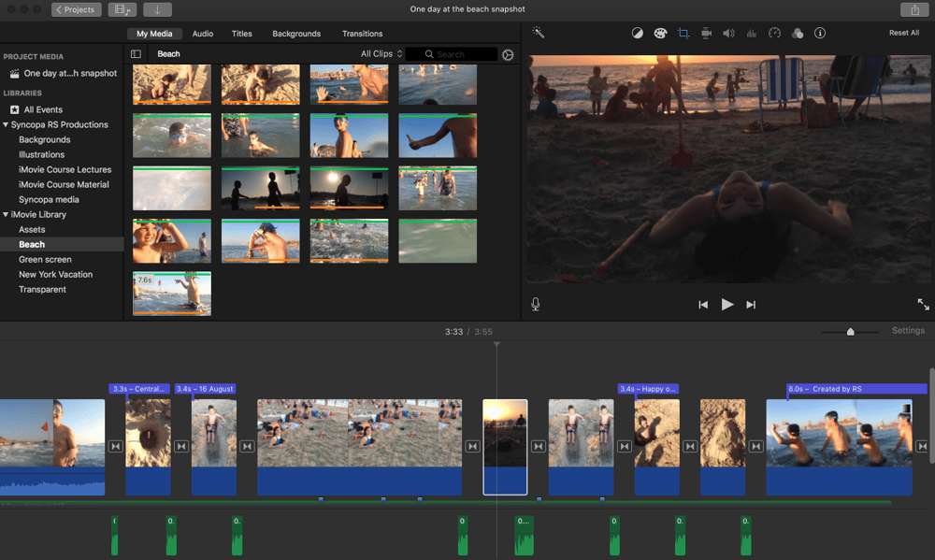The height and width of the screenshot is (560, 935).
Task: Open the noise reduction and equalizer icon
Action: pyautogui.click(x=752, y=34)
